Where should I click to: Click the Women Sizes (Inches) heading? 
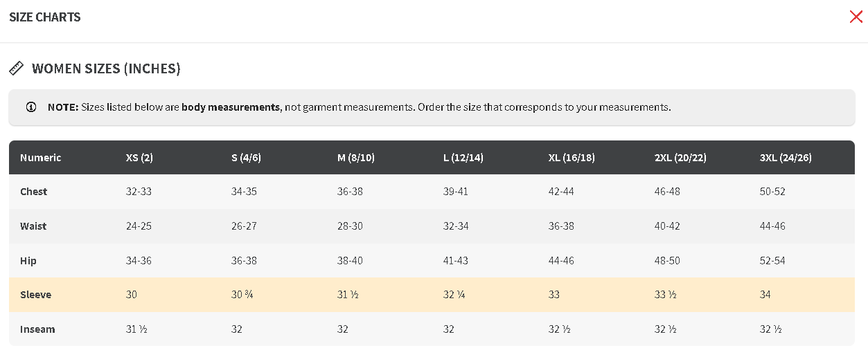[106, 68]
